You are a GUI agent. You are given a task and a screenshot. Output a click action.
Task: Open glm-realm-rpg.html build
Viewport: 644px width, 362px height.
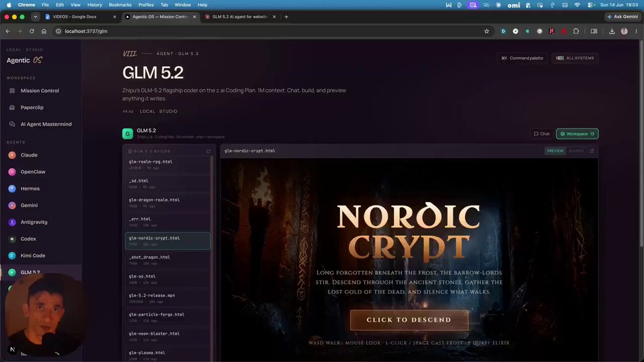[168, 164]
